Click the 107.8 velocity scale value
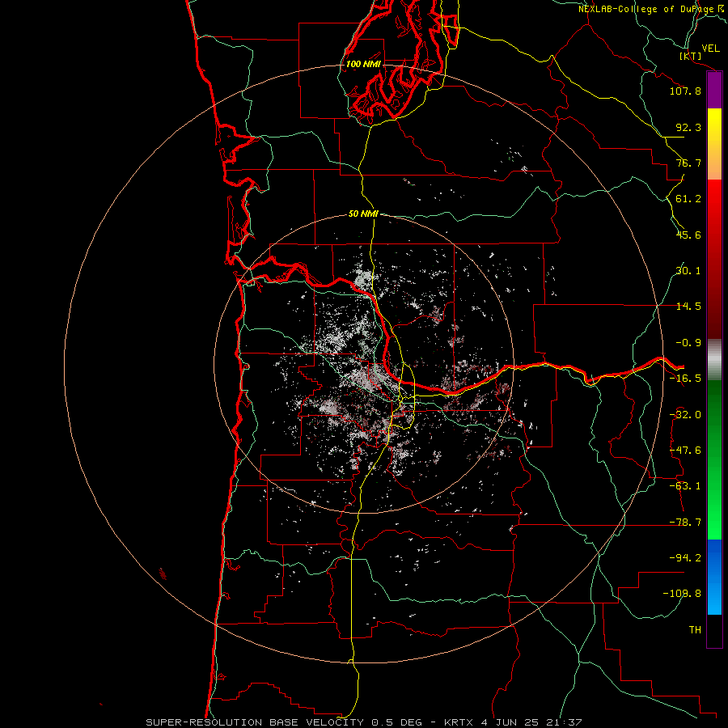This screenshot has height=728, width=728. pos(685,91)
